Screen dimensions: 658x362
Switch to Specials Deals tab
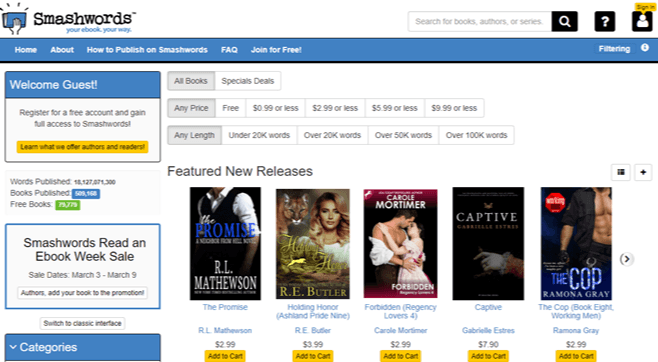coord(248,81)
